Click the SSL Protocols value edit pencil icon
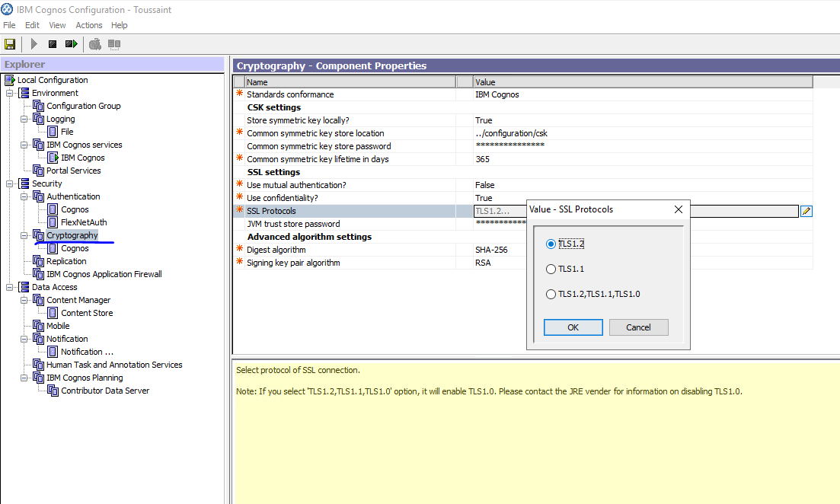Image resolution: width=840 pixels, height=504 pixels. pyautogui.click(x=806, y=210)
